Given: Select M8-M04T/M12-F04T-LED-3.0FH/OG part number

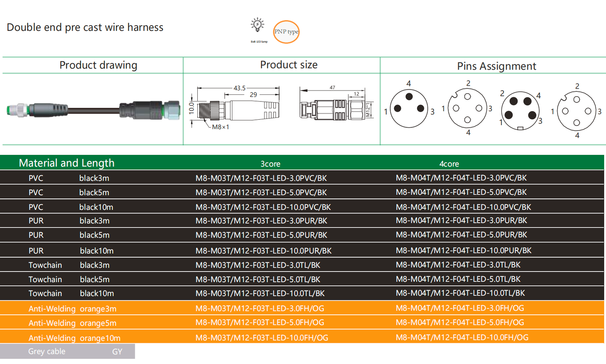Looking at the screenshot, I should (x=460, y=308).
